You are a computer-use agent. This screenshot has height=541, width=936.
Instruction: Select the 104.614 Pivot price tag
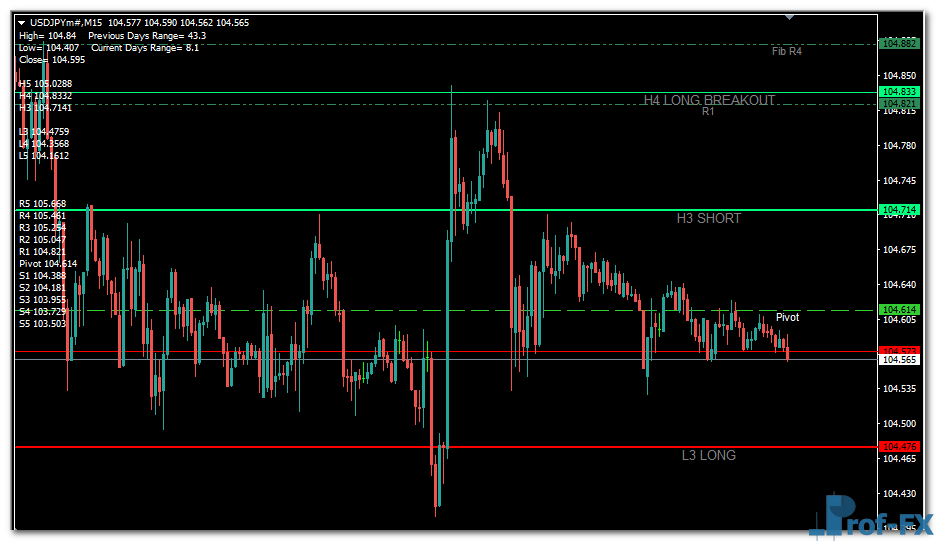[898, 310]
